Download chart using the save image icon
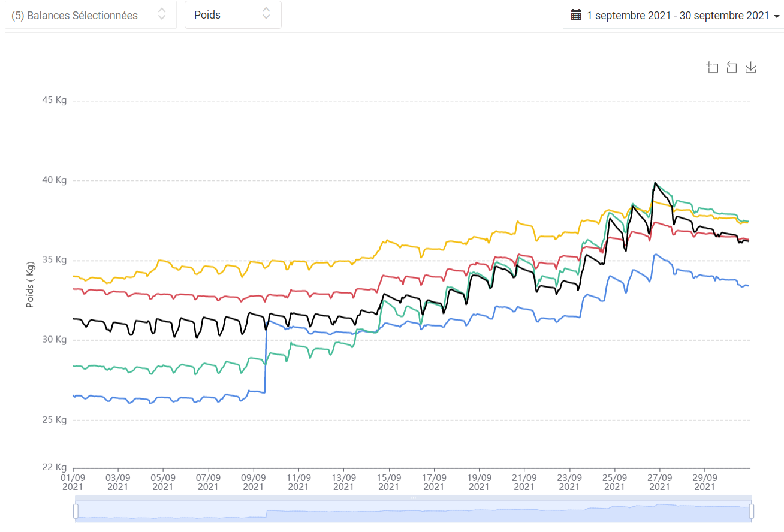Screen dimensions: 784x532 click(x=750, y=68)
